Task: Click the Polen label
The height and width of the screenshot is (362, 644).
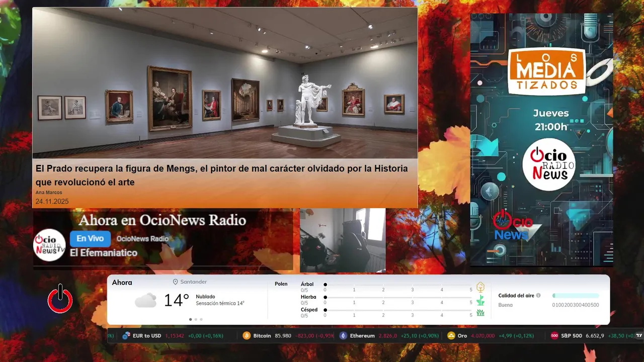Action: coord(281,284)
